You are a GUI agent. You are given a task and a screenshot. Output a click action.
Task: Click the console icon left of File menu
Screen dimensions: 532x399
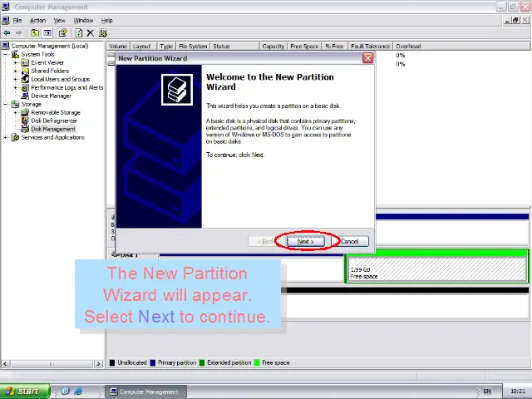pos(6,20)
